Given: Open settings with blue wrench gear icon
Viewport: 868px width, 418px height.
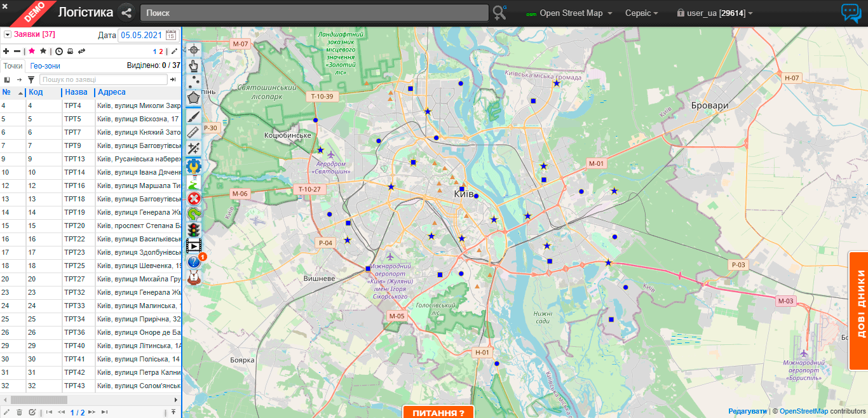Looking at the screenshot, I should click(x=194, y=166).
